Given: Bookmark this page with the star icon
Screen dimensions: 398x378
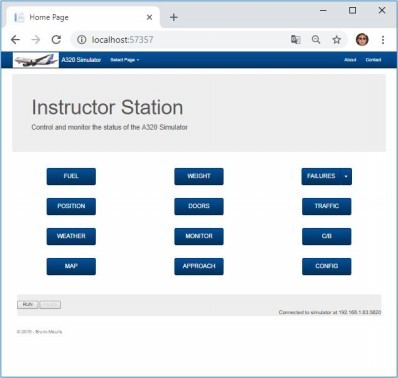Looking at the screenshot, I should 337,40.
